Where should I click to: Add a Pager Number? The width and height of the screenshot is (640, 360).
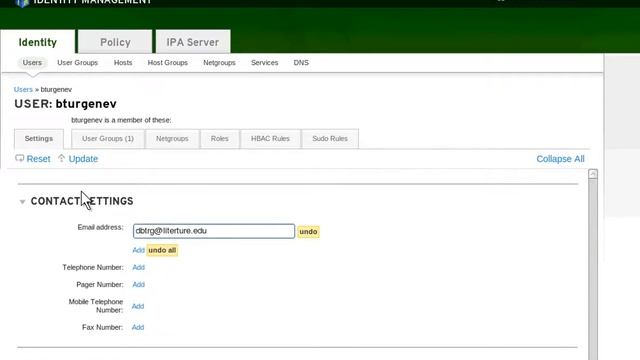coord(138,284)
